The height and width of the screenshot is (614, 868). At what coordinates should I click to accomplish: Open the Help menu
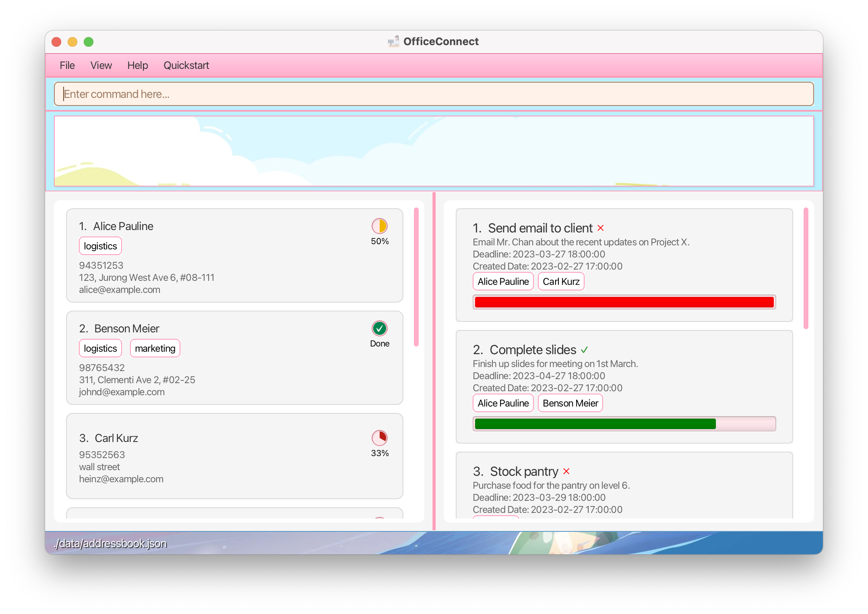click(138, 65)
